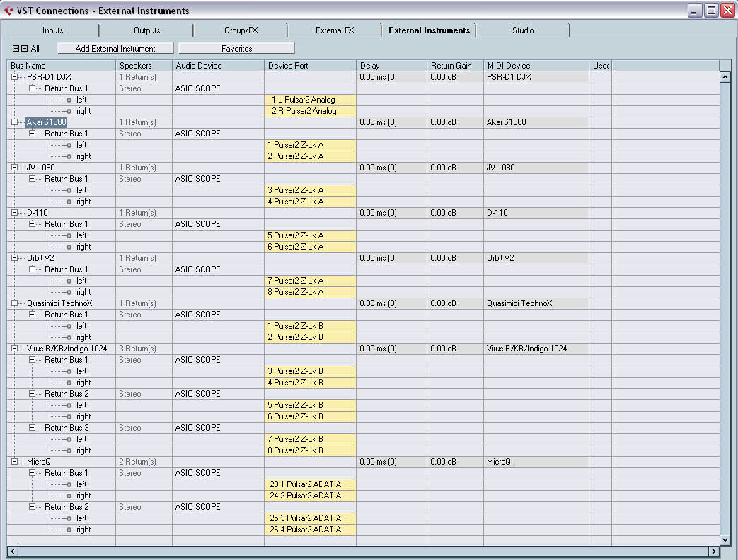Viewport: 738px width, 560px height.
Task: Open MIDI Device selector for Orbit V2
Action: tap(536, 258)
